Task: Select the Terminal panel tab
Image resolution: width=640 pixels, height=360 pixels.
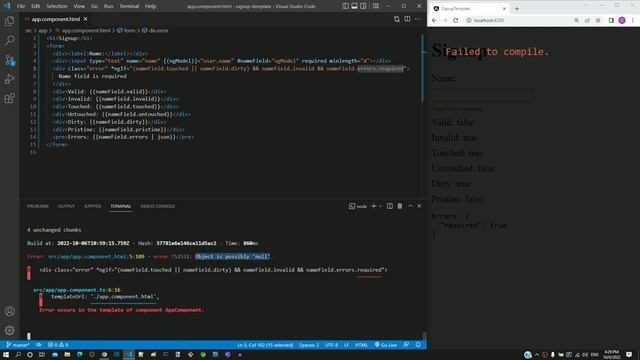Action: pyautogui.click(x=121, y=206)
